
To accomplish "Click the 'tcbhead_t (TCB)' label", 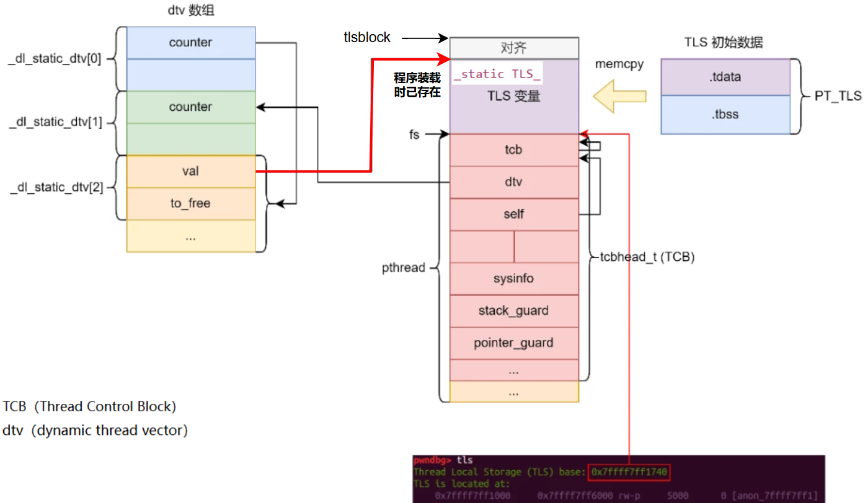I will tap(647, 257).
